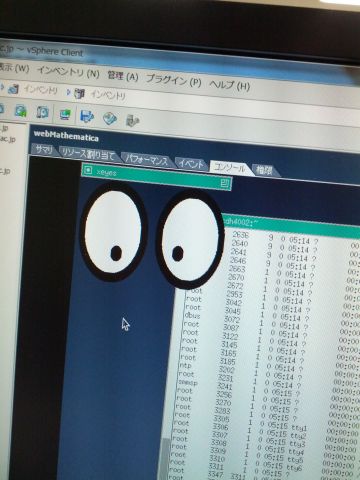360x480 pixels.
Task: Click the smmsp user row
Action: (188, 382)
